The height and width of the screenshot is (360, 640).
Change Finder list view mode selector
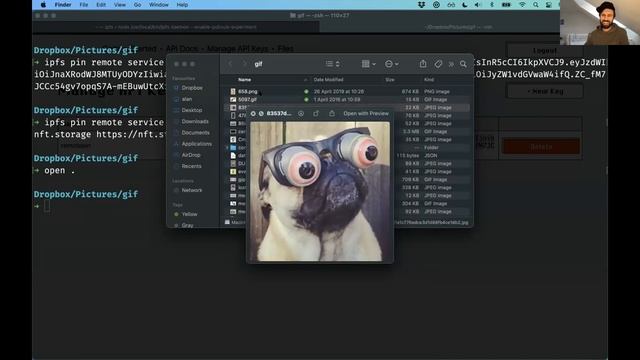333,64
